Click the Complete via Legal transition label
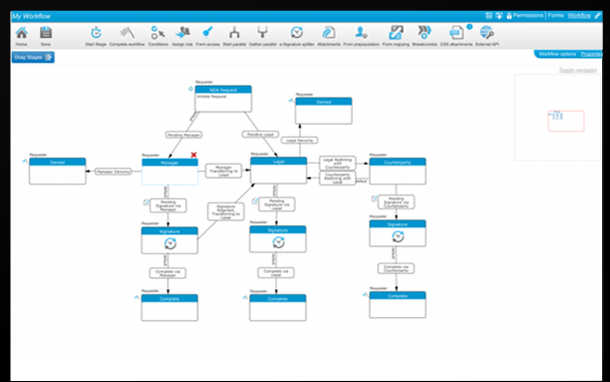The width and height of the screenshot is (610, 382). tap(276, 272)
